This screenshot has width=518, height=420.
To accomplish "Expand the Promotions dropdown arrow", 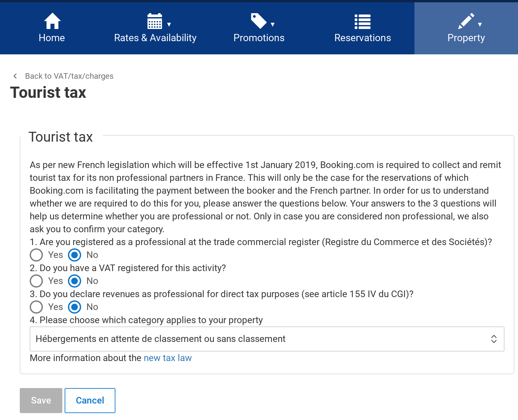I will [x=273, y=24].
